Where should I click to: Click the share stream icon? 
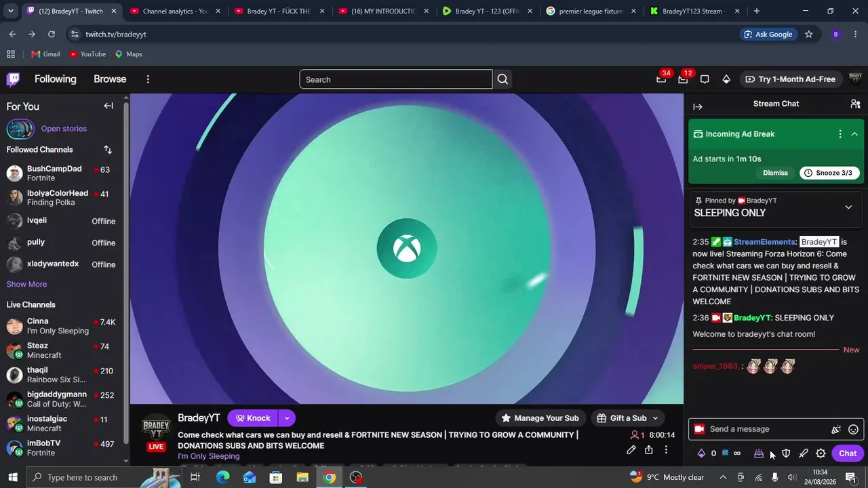pyautogui.click(x=649, y=450)
